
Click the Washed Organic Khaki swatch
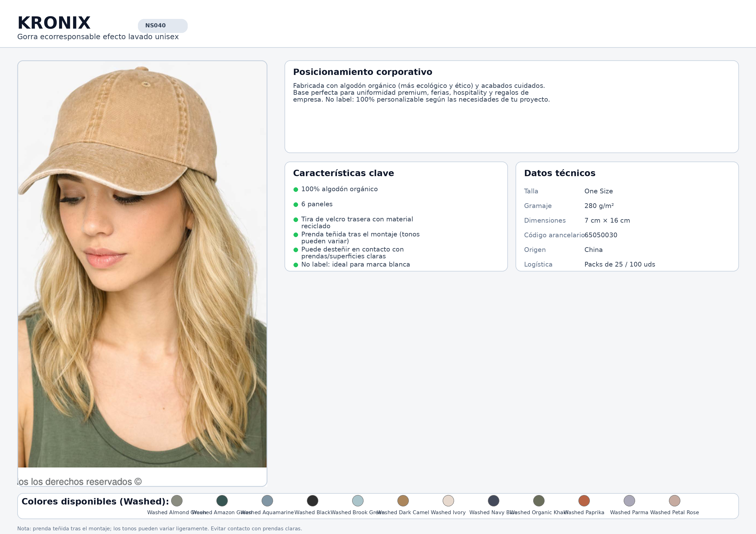pos(539,501)
